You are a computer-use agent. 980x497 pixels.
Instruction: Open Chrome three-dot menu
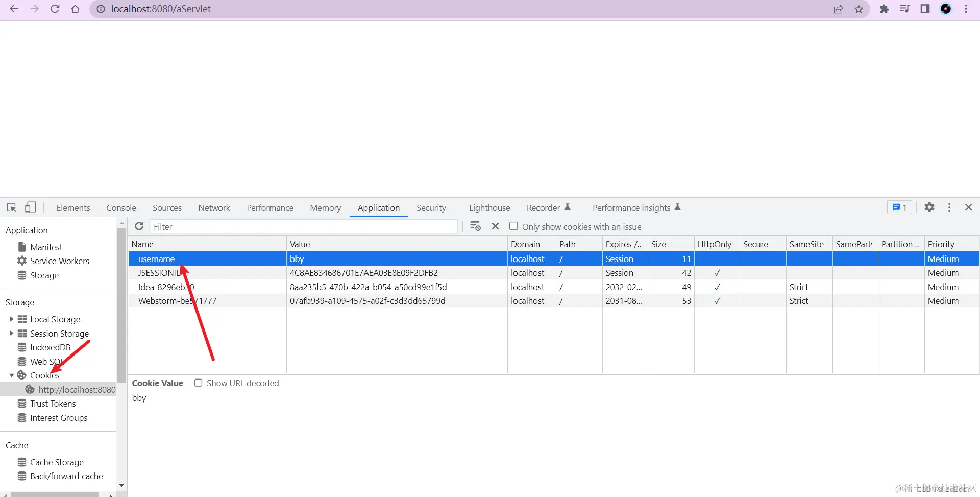966,9
